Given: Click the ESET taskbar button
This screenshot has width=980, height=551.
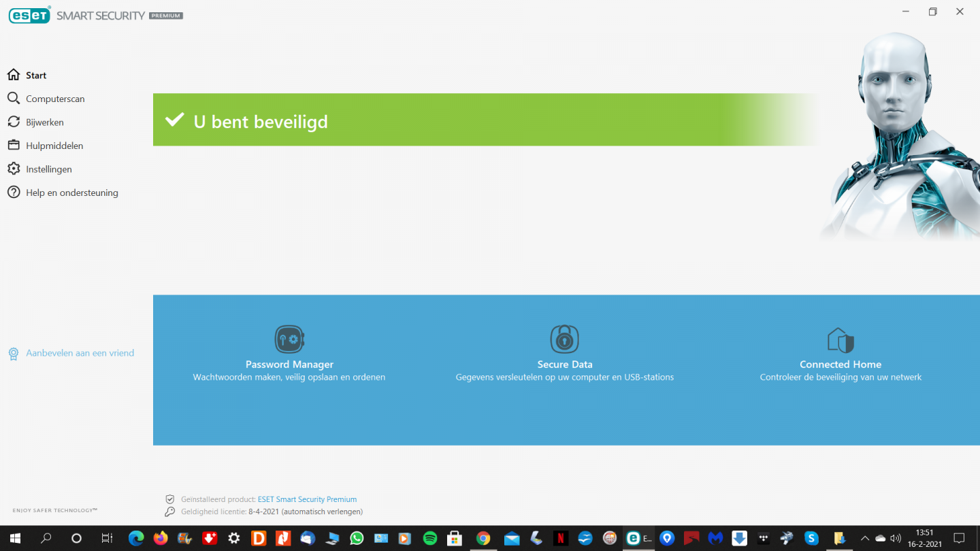Looking at the screenshot, I should (638, 538).
